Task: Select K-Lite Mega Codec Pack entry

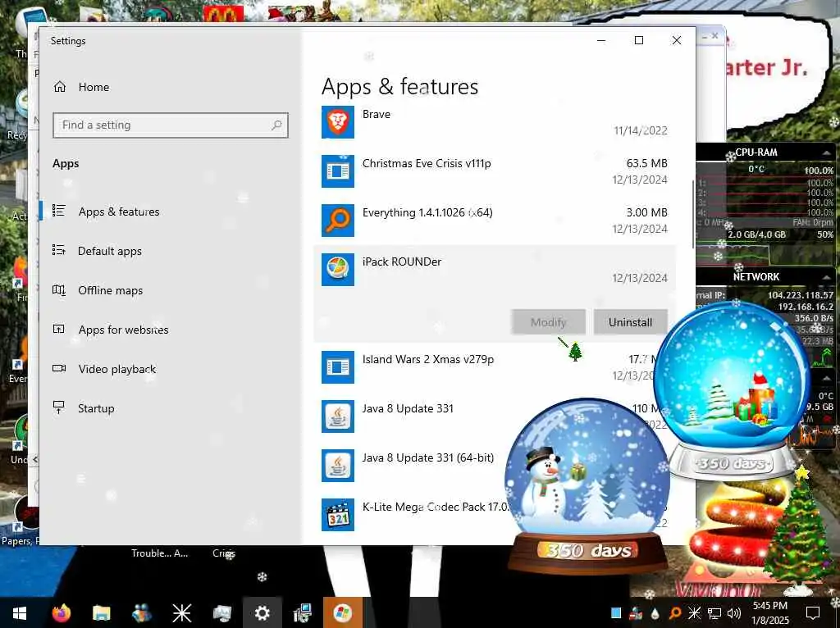Action: coord(435,507)
